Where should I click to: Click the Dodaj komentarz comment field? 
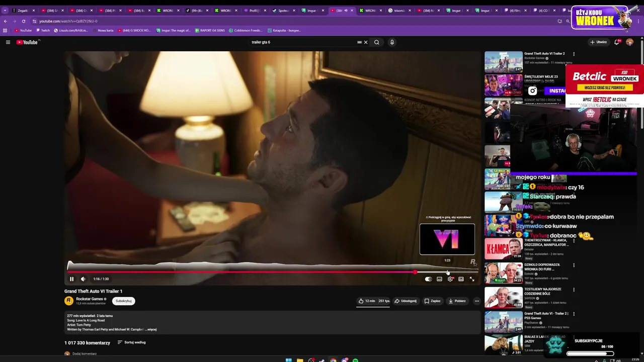tap(85, 353)
